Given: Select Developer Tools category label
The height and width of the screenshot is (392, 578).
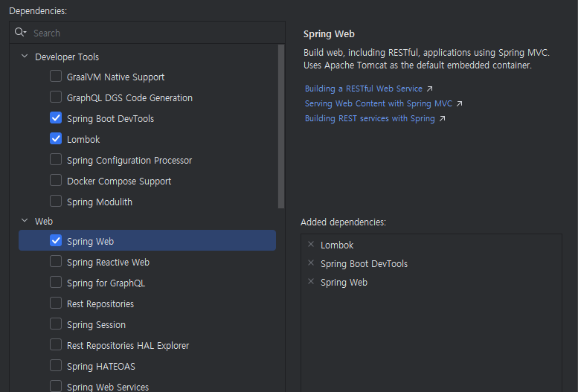Looking at the screenshot, I should click(67, 57).
